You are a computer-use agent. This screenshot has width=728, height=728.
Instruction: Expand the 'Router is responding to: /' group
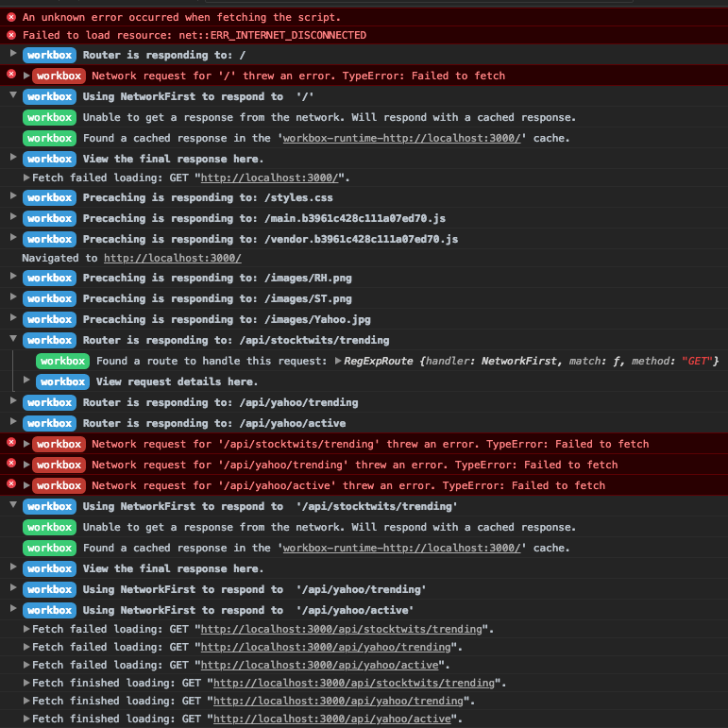coord(13,54)
